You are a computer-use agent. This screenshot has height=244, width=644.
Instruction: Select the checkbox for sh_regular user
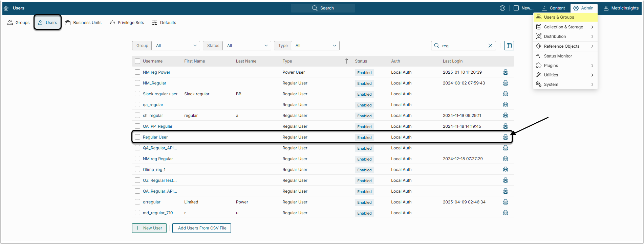pyautogui.click(x=137, y=116)
